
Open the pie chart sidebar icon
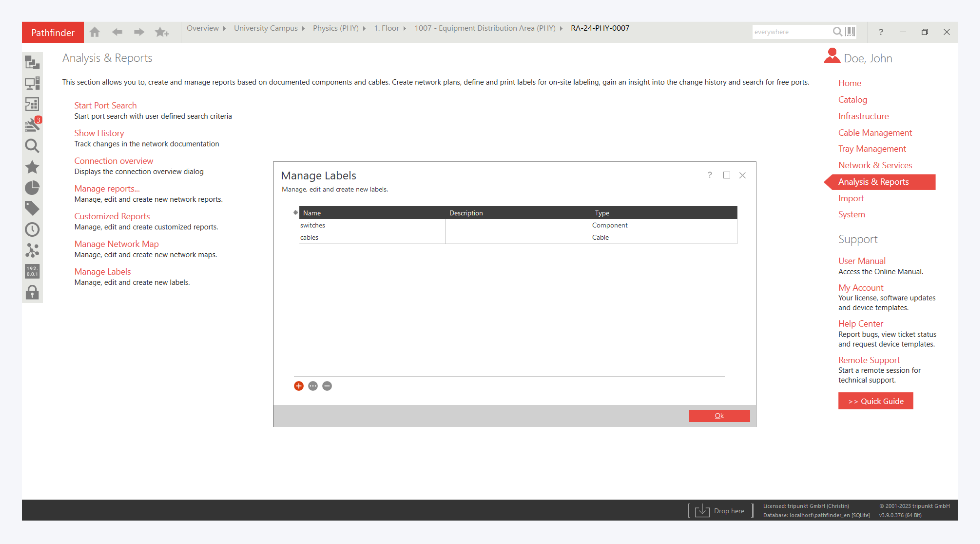[32, 188]
